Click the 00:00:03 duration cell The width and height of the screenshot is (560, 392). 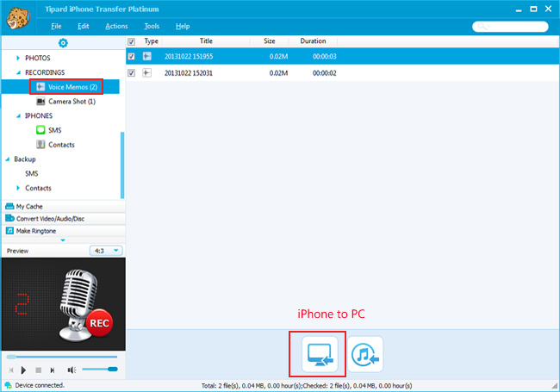pyautogui.click(x=324, y=56)
